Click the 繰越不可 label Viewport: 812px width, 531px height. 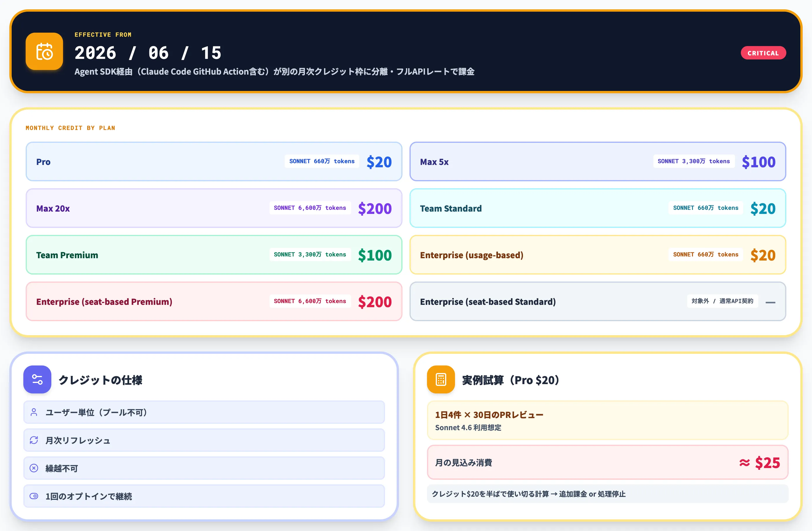tap(62, 468)
